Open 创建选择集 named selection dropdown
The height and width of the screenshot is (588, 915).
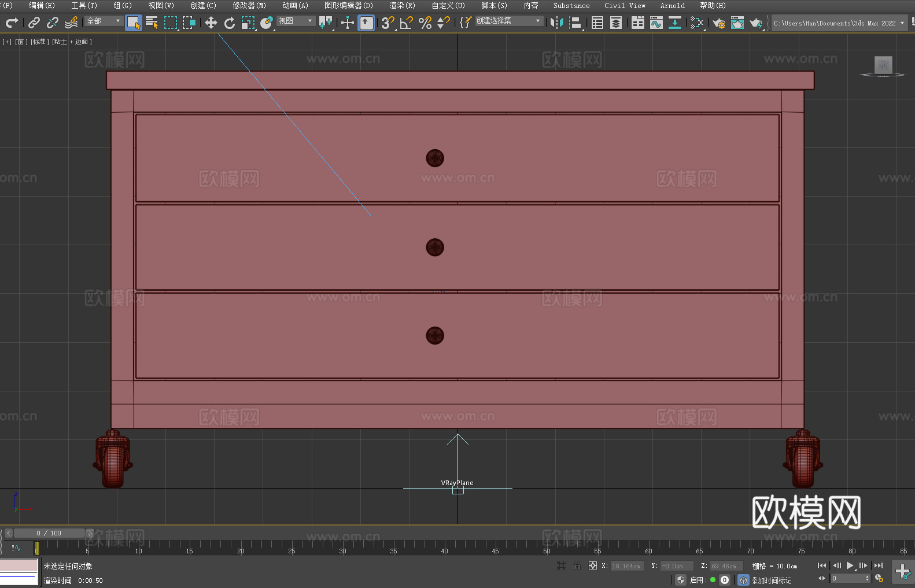click(509, 21)
